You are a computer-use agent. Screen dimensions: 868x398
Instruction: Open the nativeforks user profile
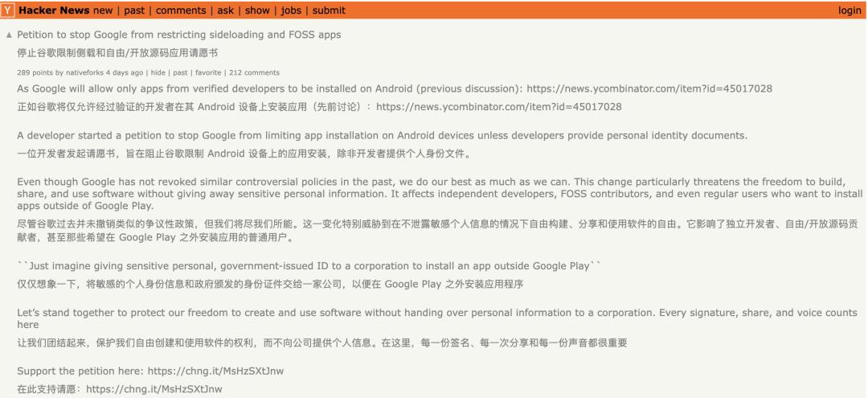click(x=84, y=72)
